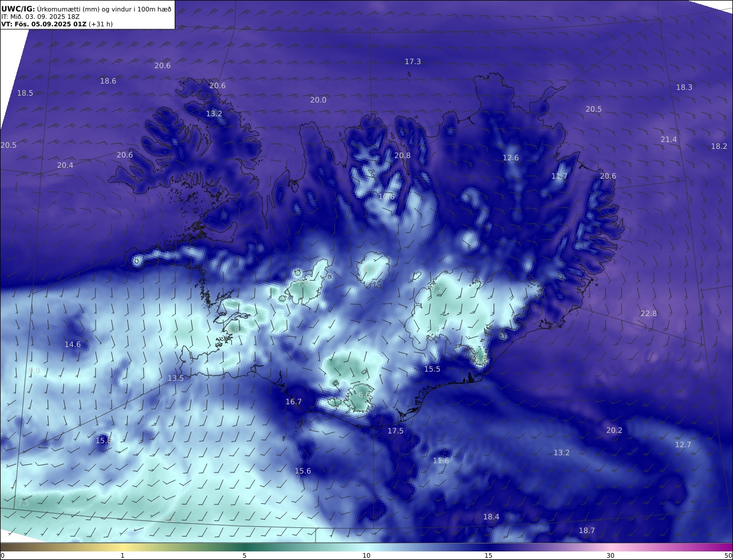Click the 18.4 value on the map

491,516
